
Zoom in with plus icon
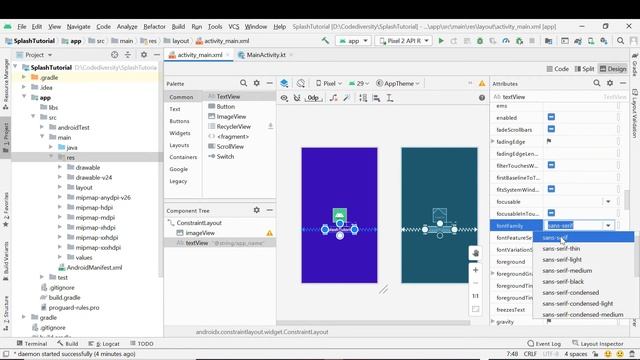click(x=476, y=270)
